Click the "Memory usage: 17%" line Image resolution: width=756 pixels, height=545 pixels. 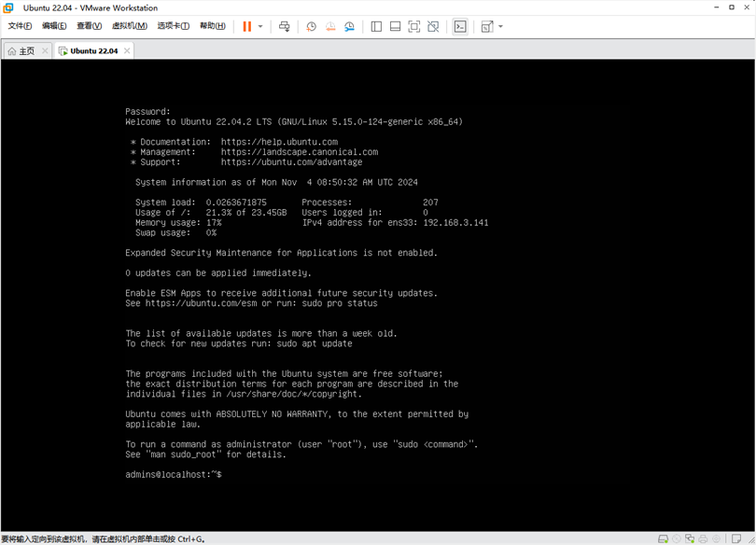pyautogui.click(x=178, y=223)
